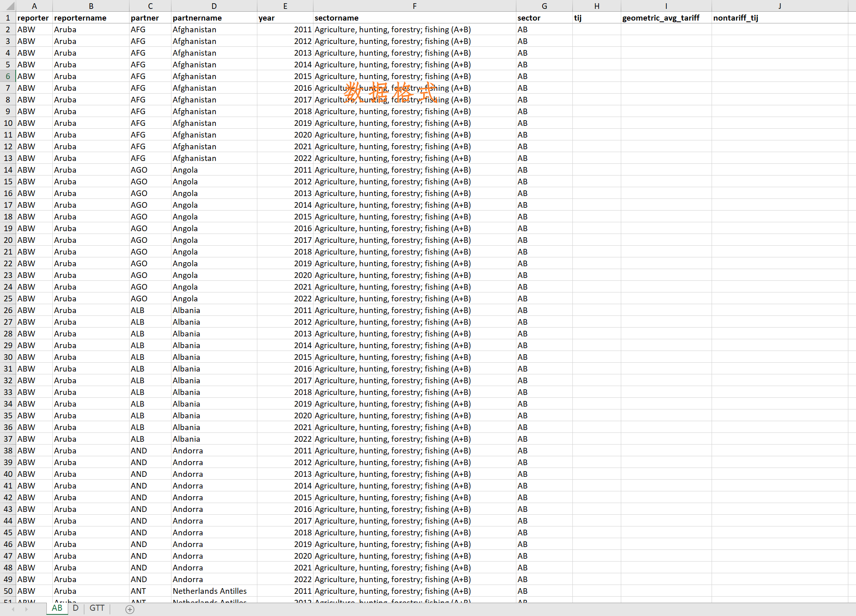Click the nontariff_tij header cell
Image resolution: width=856 pixels, height=616 pixels.
pyautogui.click(x=779, y=18)
